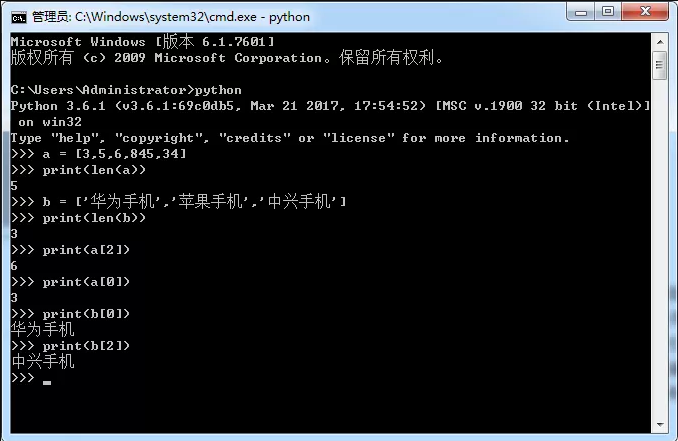This screenshot has width=678, height=441.
Task: Click the empty scrollbar track below the thumb
Action: click(x=659, y=250)
